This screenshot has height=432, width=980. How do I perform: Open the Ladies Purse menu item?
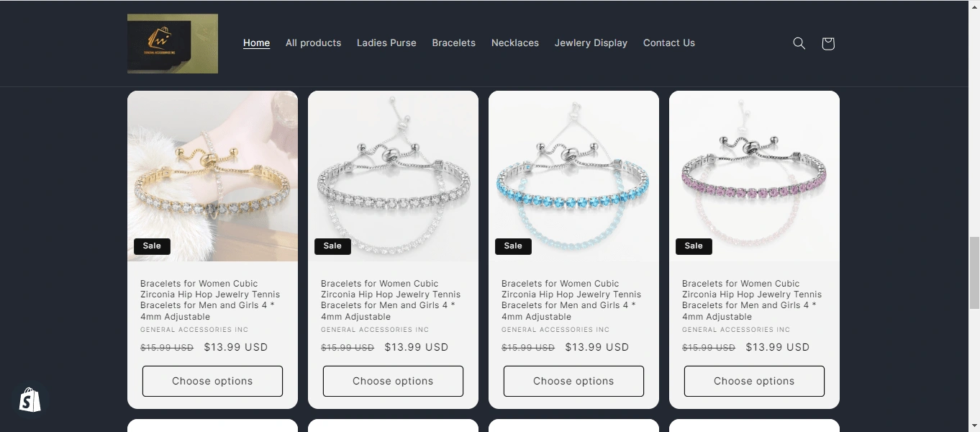pos(386,43)
